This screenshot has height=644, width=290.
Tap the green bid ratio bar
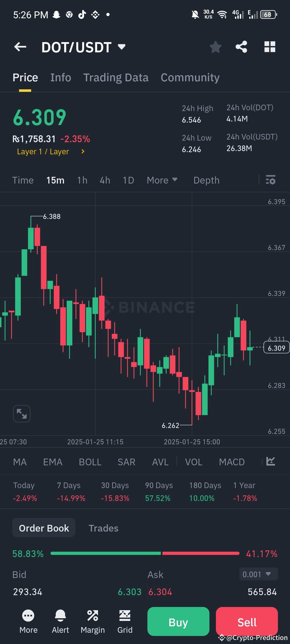click(x=106, y=554)
